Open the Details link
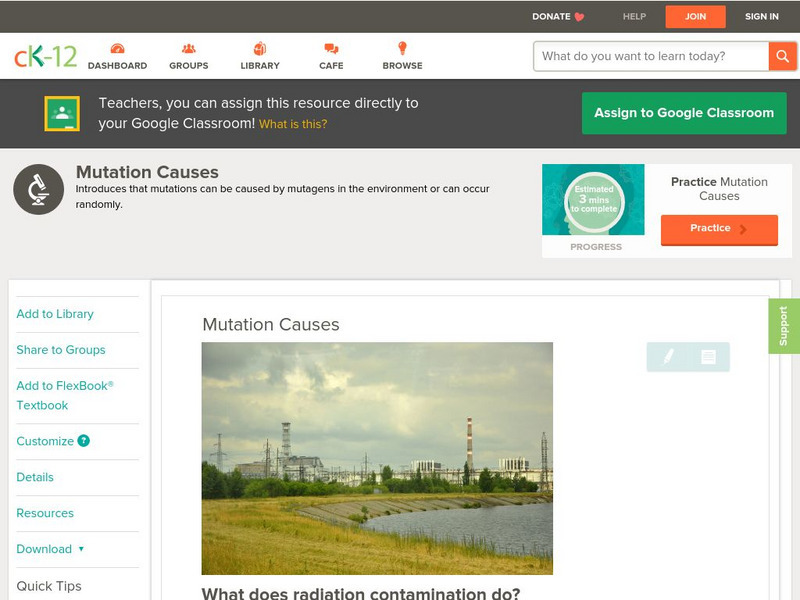The height and width of the screenshot is (600, 800). 35,477
